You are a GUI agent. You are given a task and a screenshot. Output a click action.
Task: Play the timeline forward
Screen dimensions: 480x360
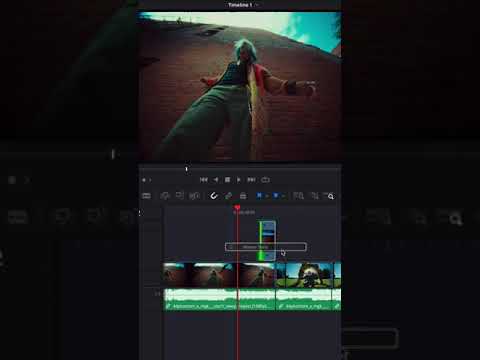pyautogui.click(x=239, y=180)
